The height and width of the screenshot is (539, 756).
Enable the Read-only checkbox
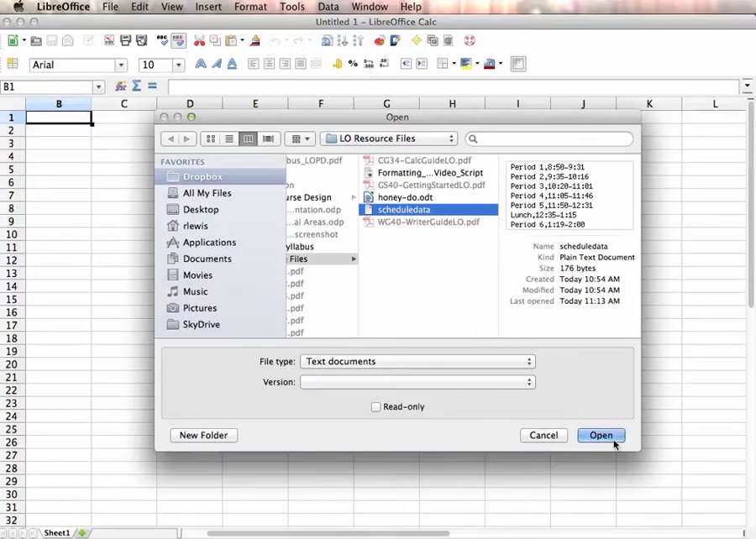[375, 407]
